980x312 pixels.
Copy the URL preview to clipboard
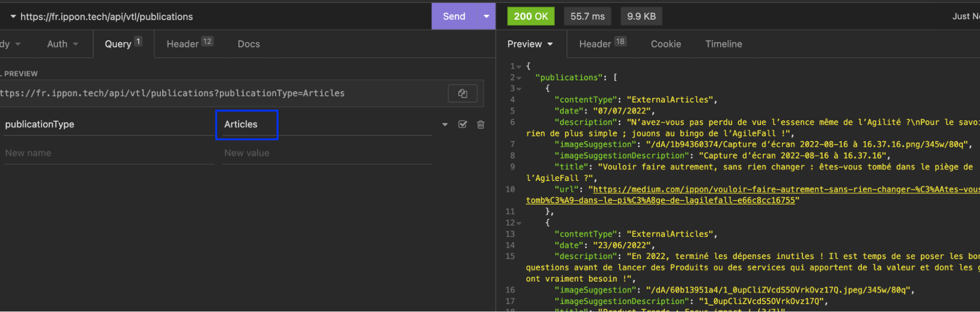click(462, 93)
